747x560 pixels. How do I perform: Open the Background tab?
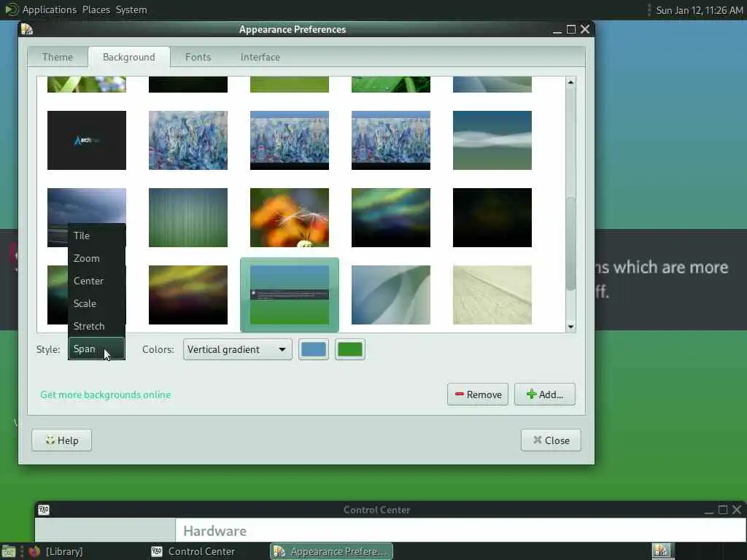(128, 57)
